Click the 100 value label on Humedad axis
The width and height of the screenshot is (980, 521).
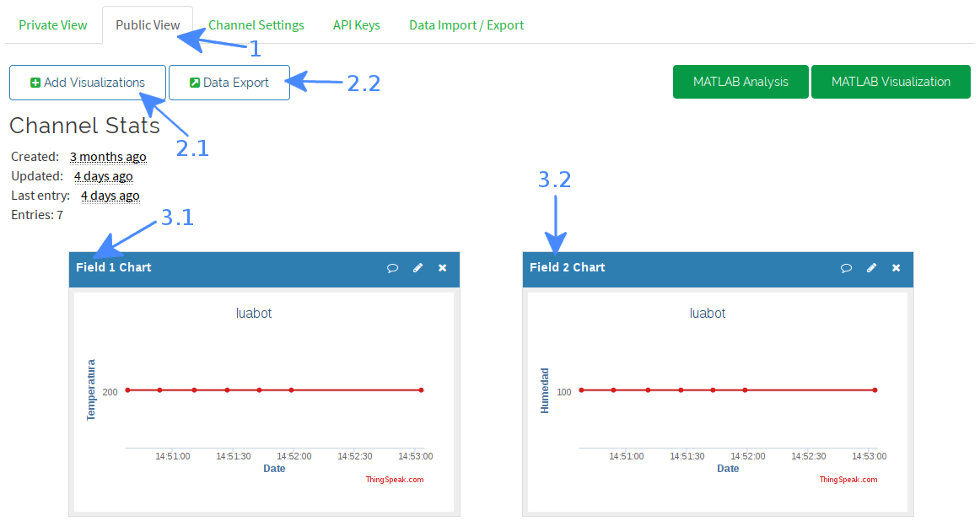click(x=563, y=392)
